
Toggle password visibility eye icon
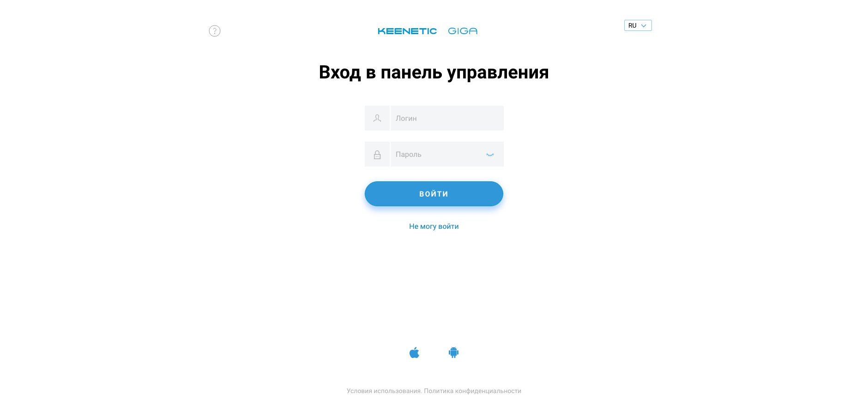click(x=490, y=155)
